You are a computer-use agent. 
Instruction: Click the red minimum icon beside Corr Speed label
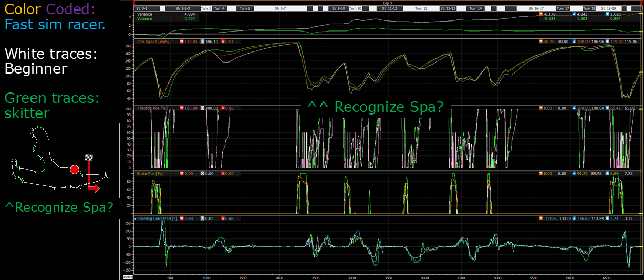pos(182,41)
